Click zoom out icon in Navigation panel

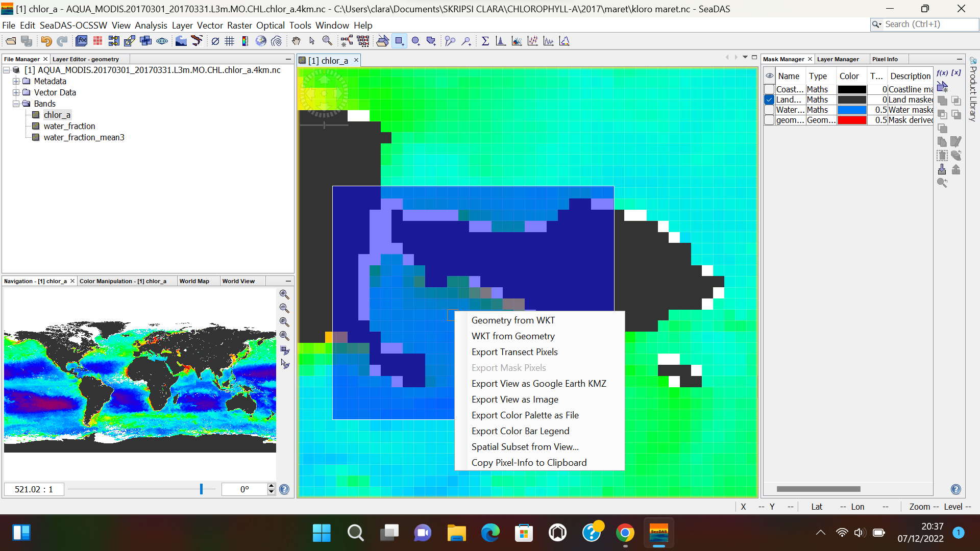(x=284, y=308)
